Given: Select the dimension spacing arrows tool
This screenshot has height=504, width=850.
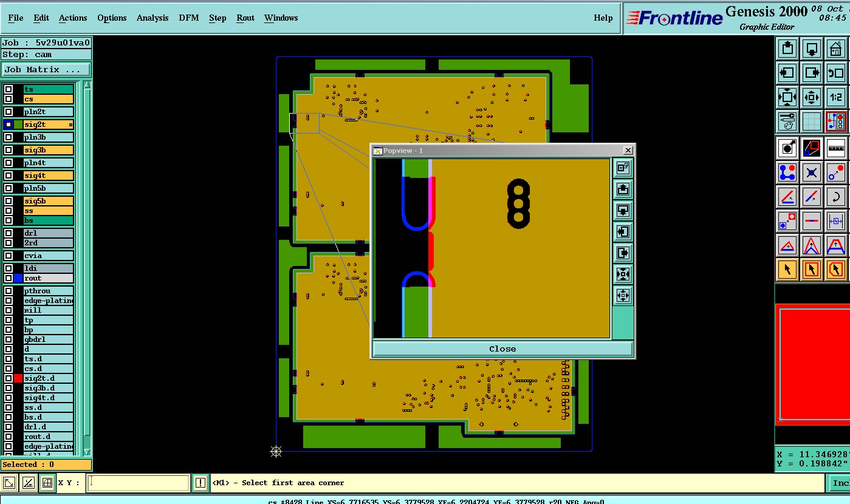Looking at the screenshot, I should 836,221.
